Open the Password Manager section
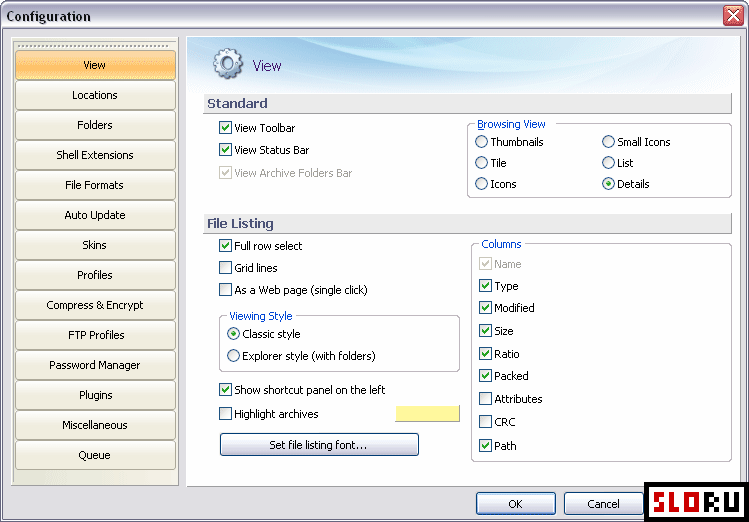Image resolution: width=749 pixels, height=522 pixels. pyautogui.click(x=95, y=365)
